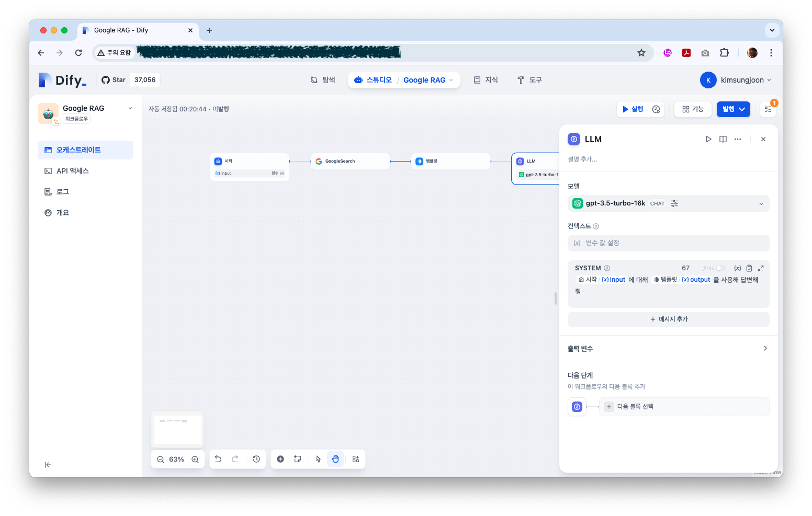This screenshot has width=812, height=516.
Task: Click the 실행 run button
Action: click(633, 109)
